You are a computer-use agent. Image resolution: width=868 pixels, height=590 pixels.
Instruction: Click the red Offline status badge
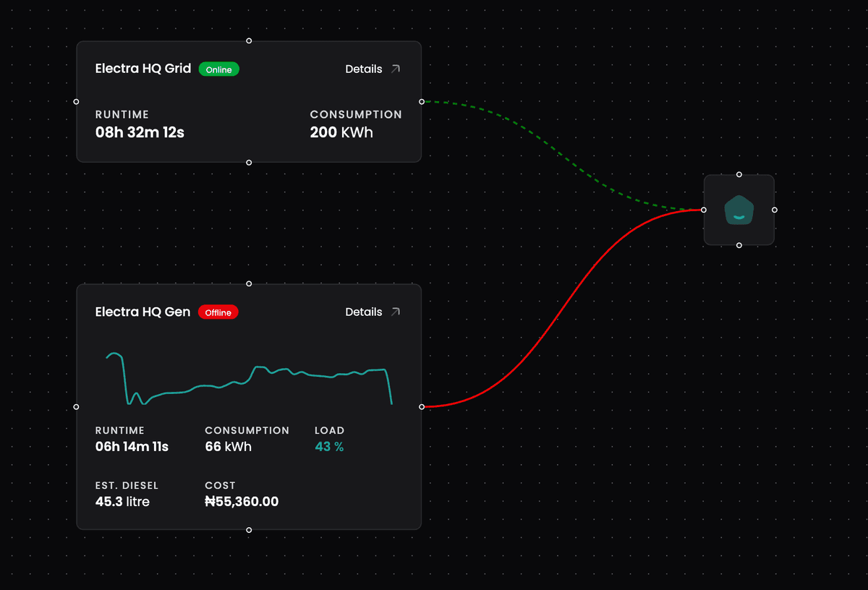tap(218, 312)
